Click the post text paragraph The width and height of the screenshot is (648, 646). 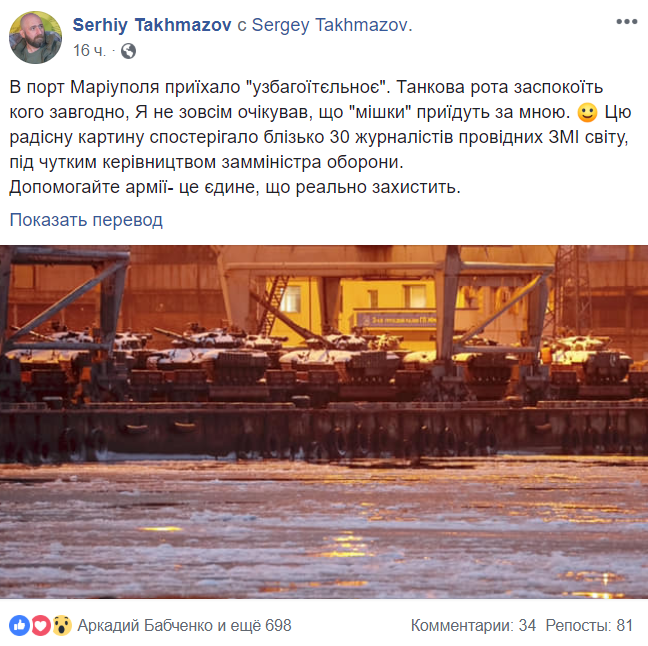tap(320, 137)
